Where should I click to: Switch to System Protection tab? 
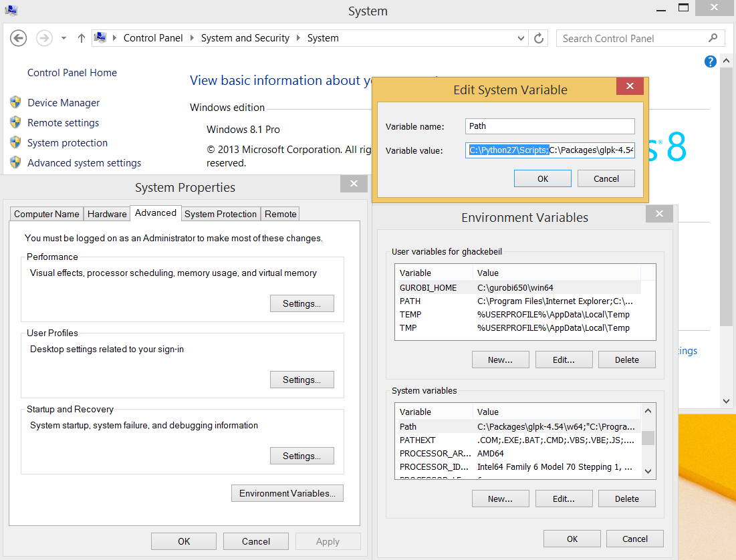point(221,214)
